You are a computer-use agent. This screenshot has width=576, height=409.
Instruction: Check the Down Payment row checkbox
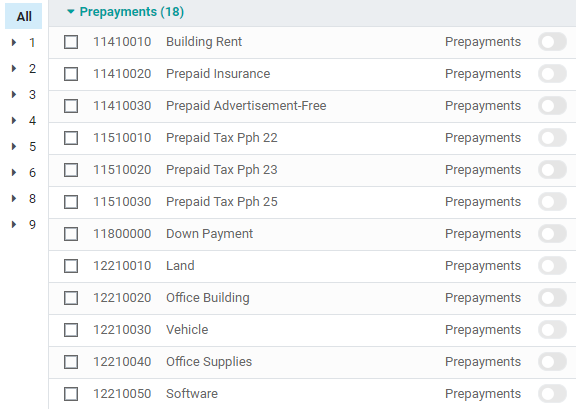(71, 234)
